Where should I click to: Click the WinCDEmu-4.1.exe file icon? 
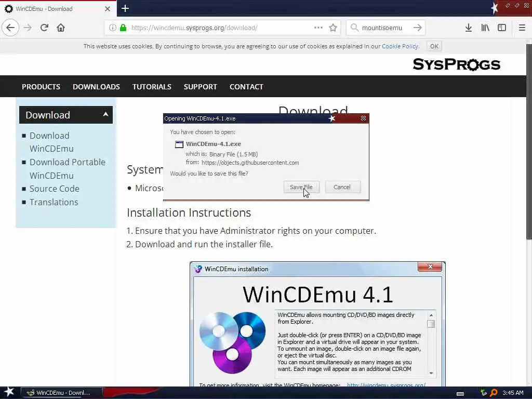click(x=179, y=144)
